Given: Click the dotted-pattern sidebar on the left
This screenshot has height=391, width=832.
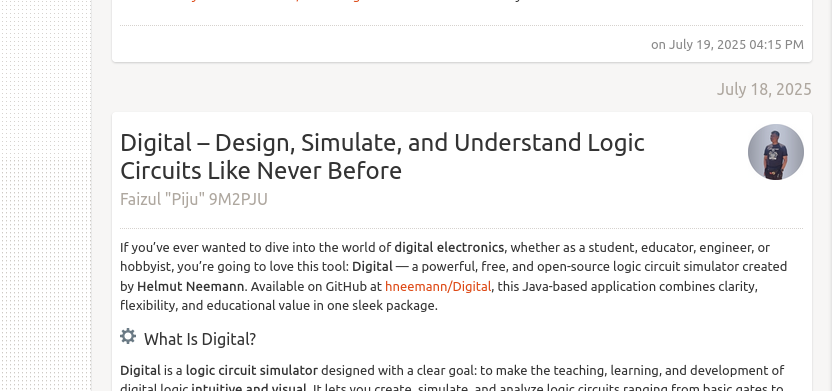Looking at the screenshot, I should [46, 195].
